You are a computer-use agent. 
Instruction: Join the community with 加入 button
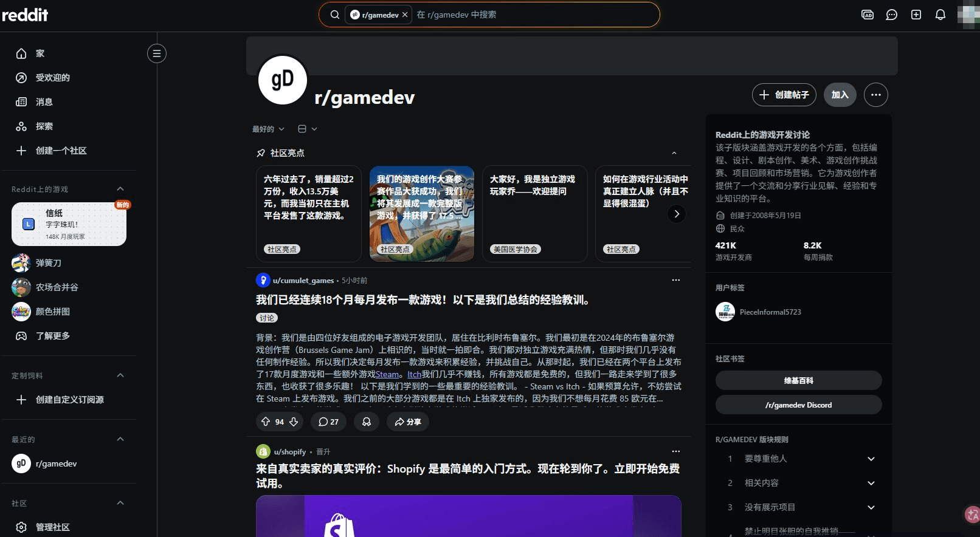click(840, 95)
